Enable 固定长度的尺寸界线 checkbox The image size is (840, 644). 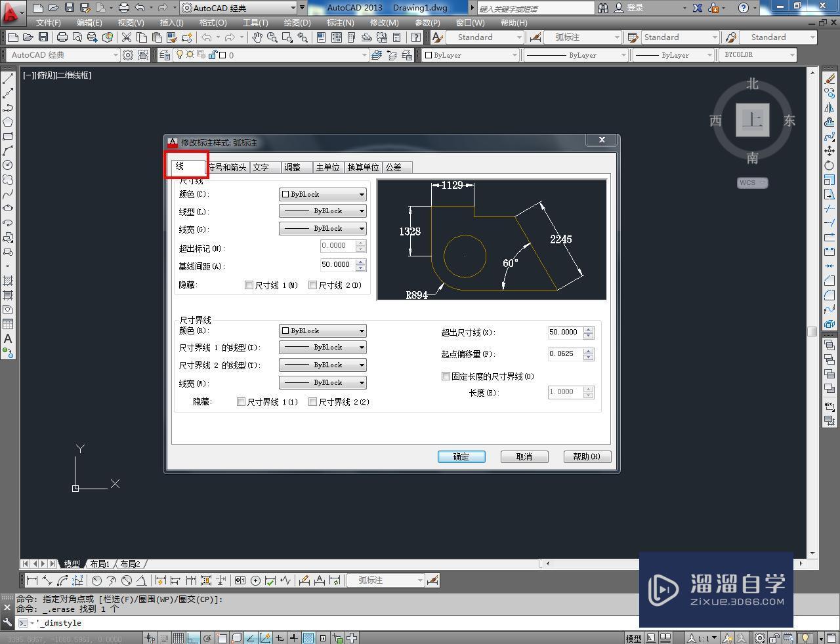coord(446,376)
